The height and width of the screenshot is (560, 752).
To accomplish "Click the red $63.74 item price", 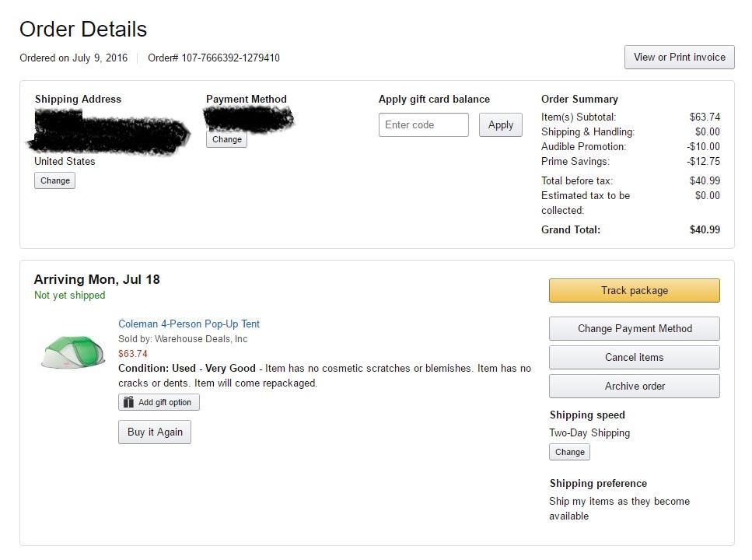I will [133, 354].
